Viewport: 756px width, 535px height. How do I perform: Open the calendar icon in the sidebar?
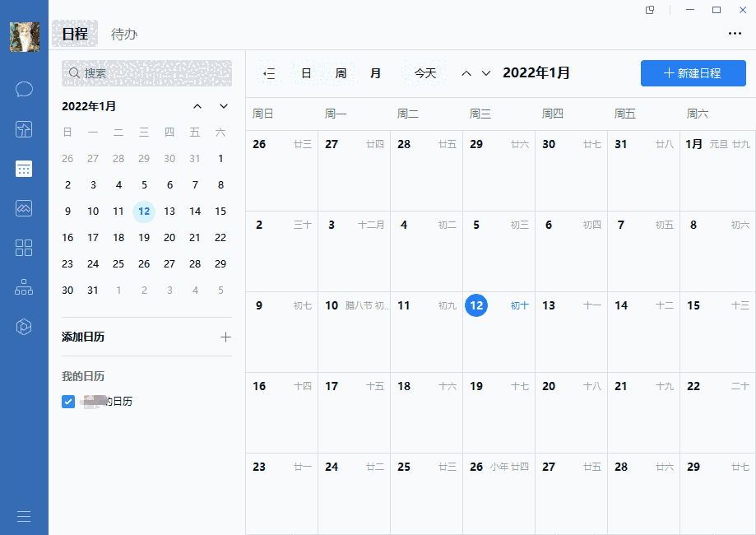click(24, 169)
